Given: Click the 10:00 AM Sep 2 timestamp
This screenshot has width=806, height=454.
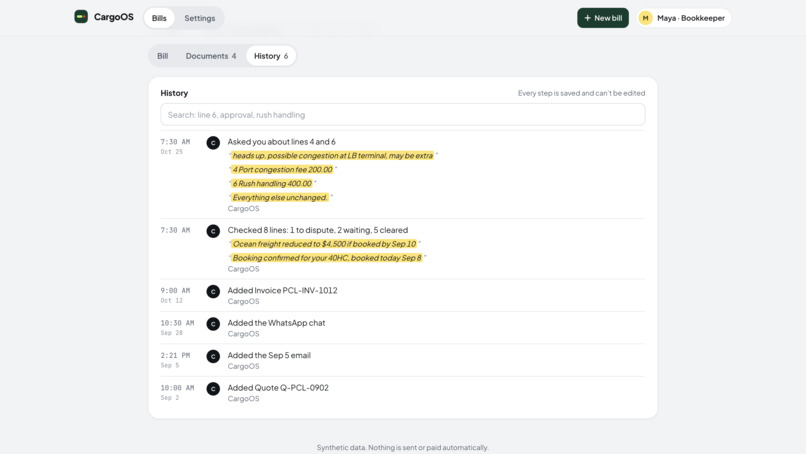Looking at the screenshot, I should [177, 392].
